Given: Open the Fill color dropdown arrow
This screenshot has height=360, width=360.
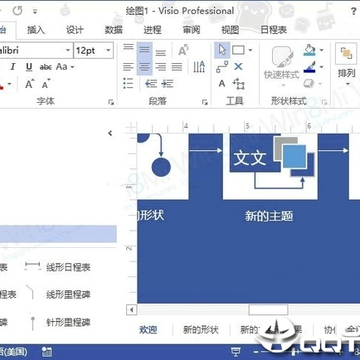Looking at the screenshot, I should [321, 50].
